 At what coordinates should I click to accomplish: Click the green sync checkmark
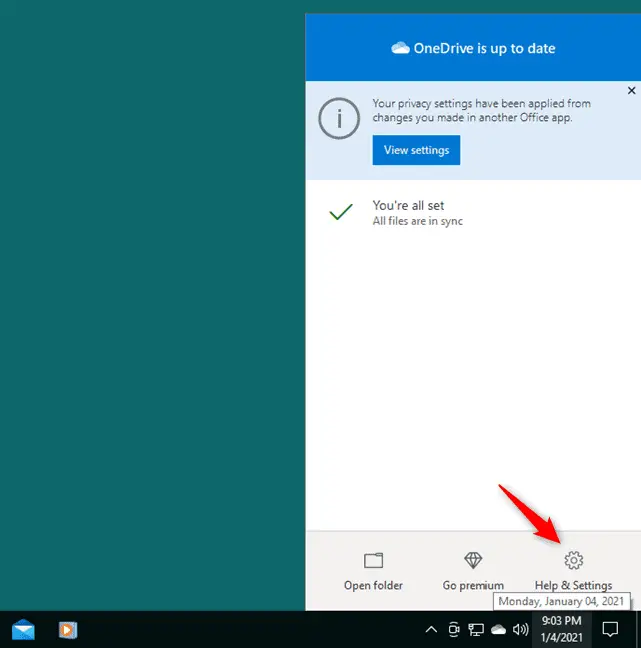[x=341, y=212]
